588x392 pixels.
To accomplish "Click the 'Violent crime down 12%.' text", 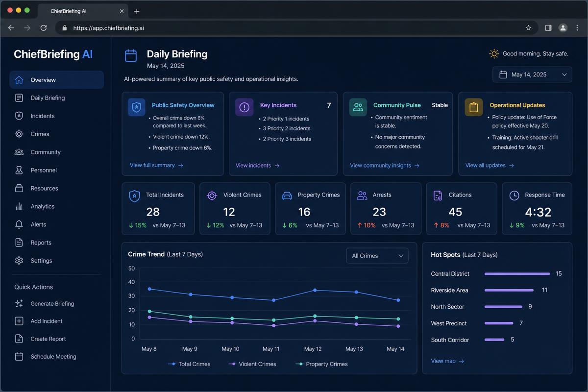I will pos(181,137).
